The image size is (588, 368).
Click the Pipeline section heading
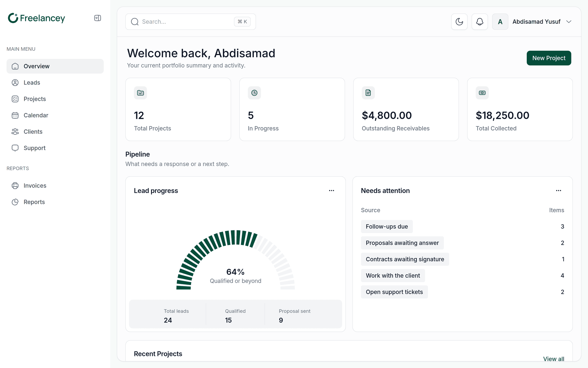pos(137,154)
